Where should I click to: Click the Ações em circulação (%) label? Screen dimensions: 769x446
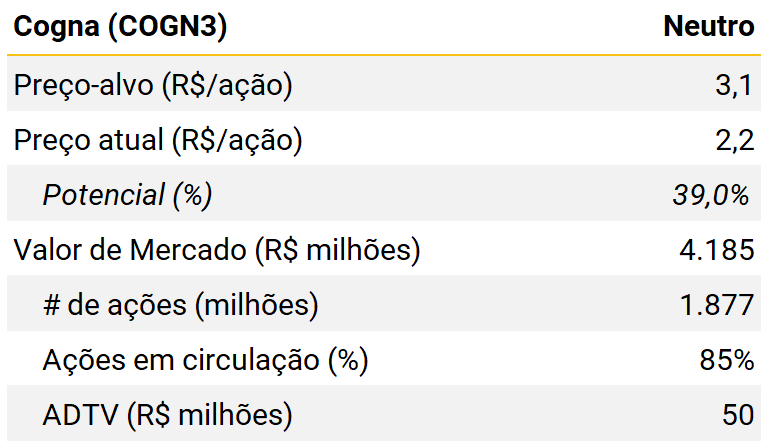pyautogui.click(x=205, y=359)
